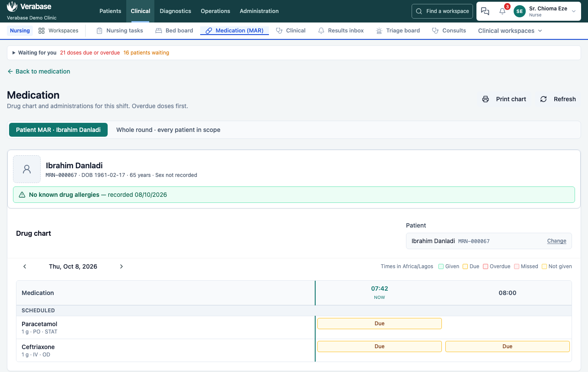Click the Consults stethoscope icon
The width and height of the screenshot is (588, 372).
tap(435, 31)
